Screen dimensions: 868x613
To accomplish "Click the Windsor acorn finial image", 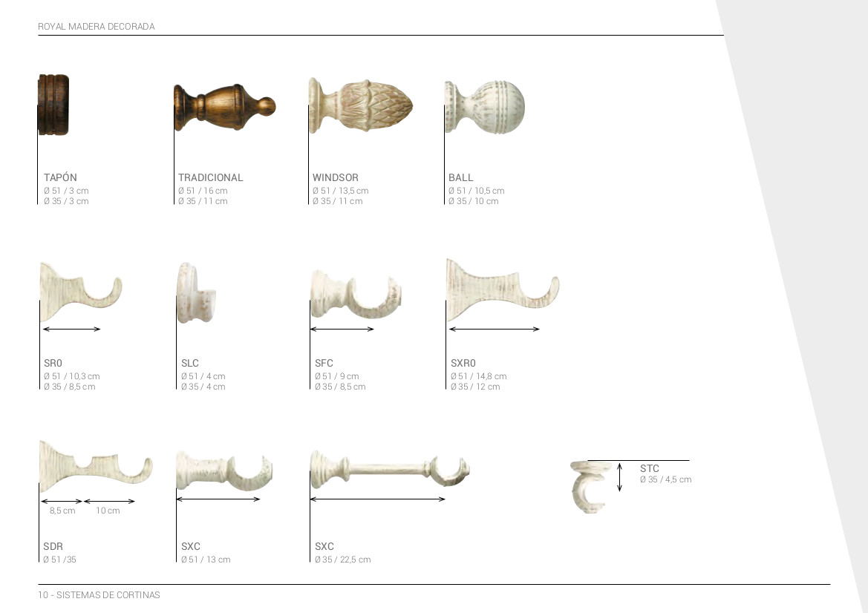I will 361,105.
